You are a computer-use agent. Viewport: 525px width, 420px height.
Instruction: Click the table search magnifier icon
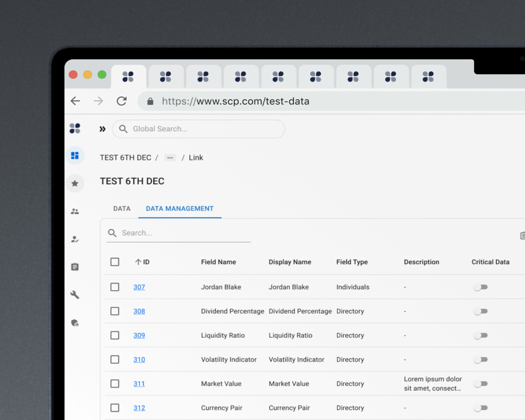tap(112, 233)
